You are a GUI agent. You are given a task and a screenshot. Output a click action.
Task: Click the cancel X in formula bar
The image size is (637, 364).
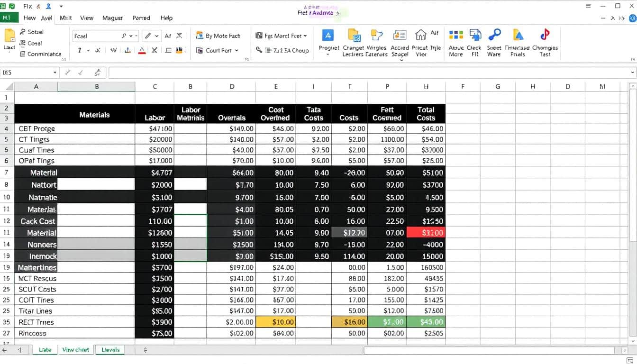tap(68, 73)
